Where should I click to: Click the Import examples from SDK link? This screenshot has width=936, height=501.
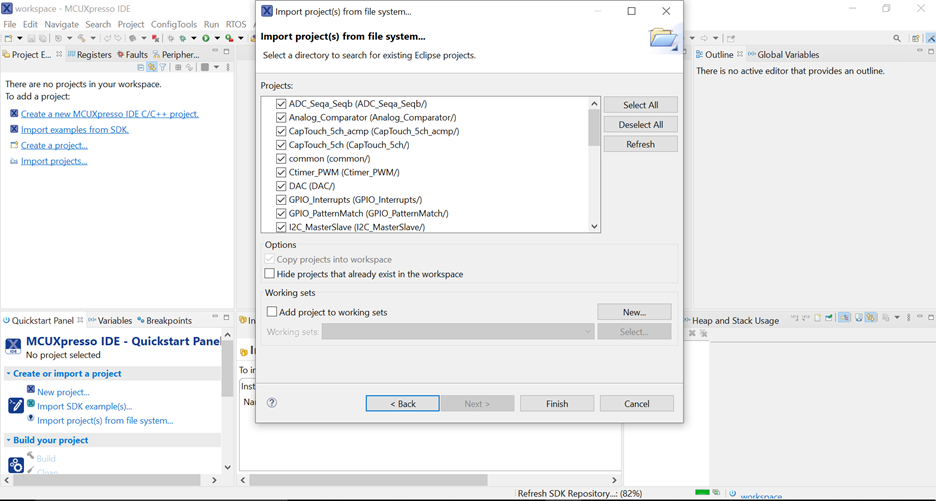(x=75, y=130)
